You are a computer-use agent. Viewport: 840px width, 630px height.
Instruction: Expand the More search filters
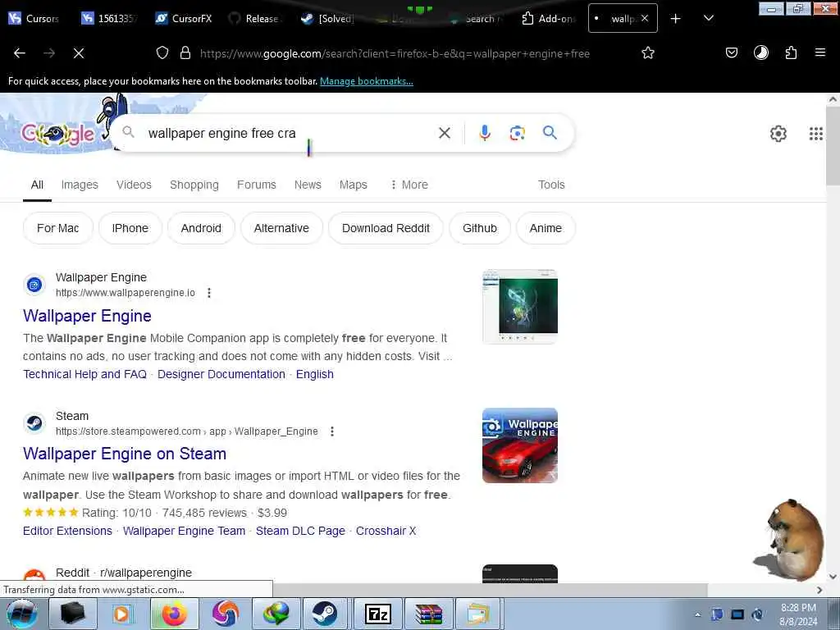tap(409, 185)
